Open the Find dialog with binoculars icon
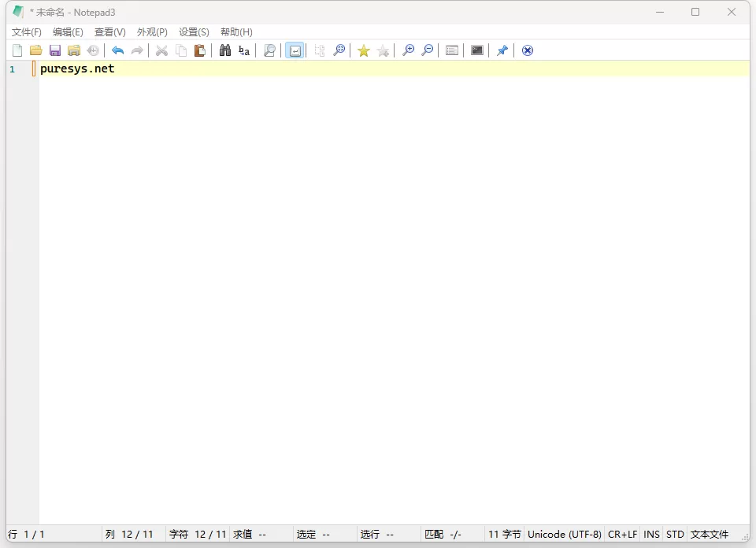The height and width of the screenshot is (548, 756). click(224, 50)
